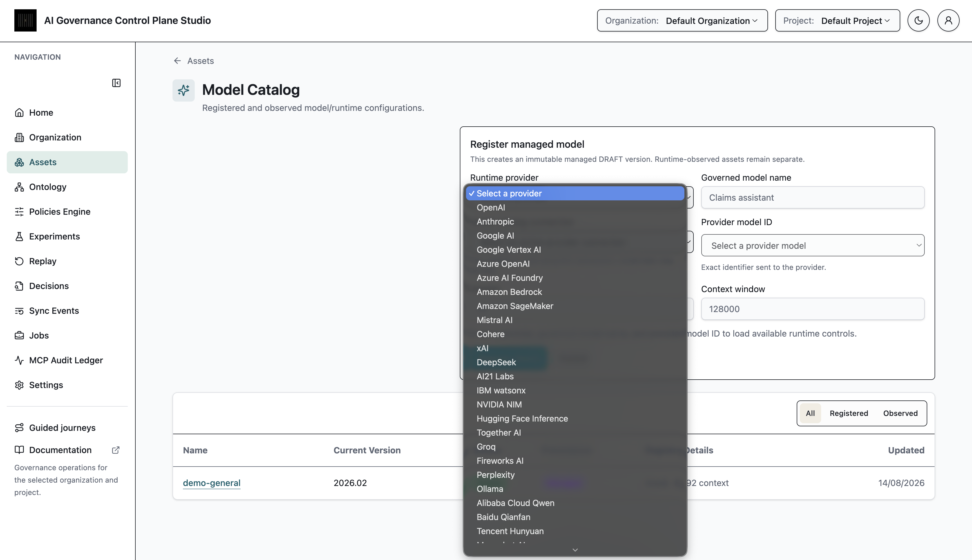
Task: Pick Azure AI Foundry provider option
Action: (x=575, y=278)
